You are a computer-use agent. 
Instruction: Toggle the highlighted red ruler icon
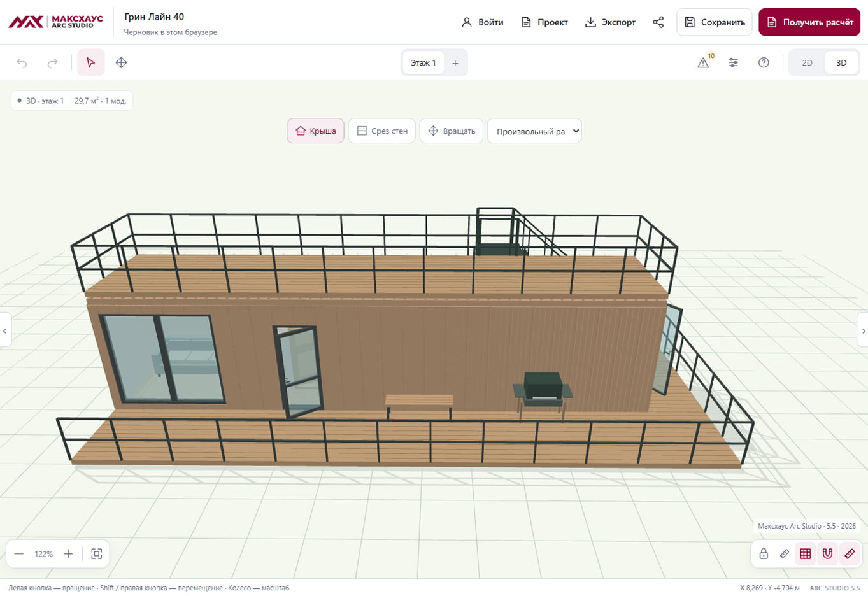click(x=850, y=554)
